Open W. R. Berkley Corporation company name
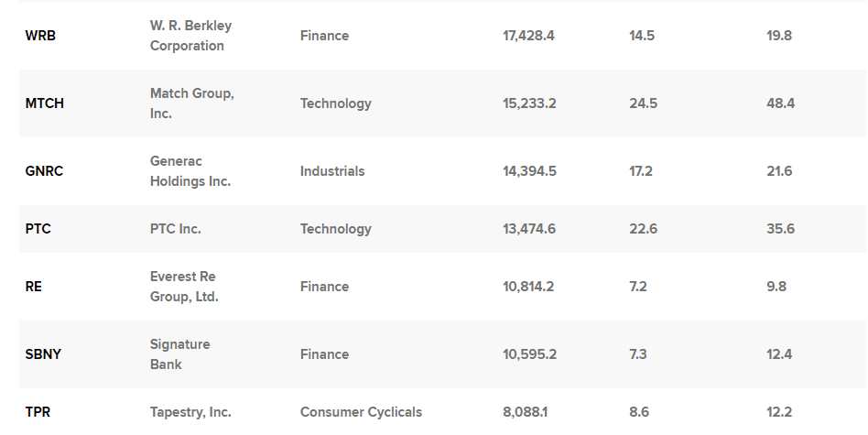This screenshot has height=435, width=868. (190, 36)
